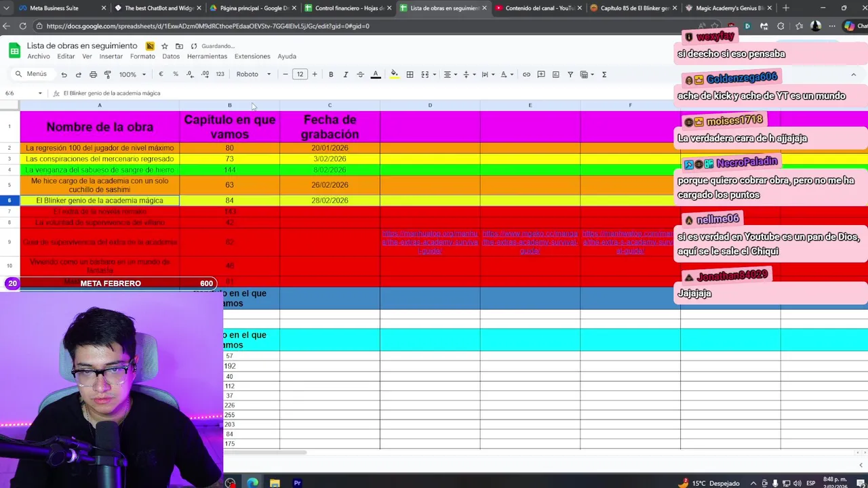
Task: Select cell with date 20/01/2026
Action: click(x=330, y=148)
